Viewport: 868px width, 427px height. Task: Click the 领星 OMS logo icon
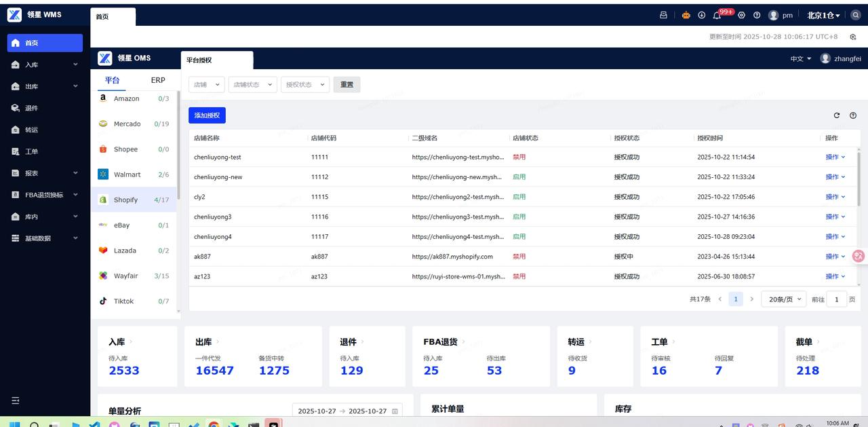[104, 58]
